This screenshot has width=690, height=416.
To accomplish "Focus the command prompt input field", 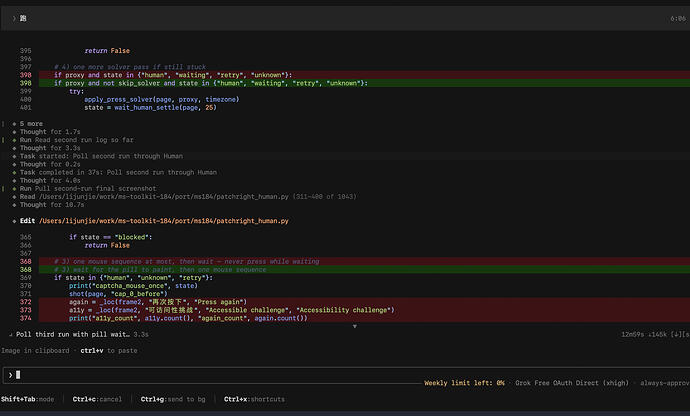I will [x=345, y=375].
